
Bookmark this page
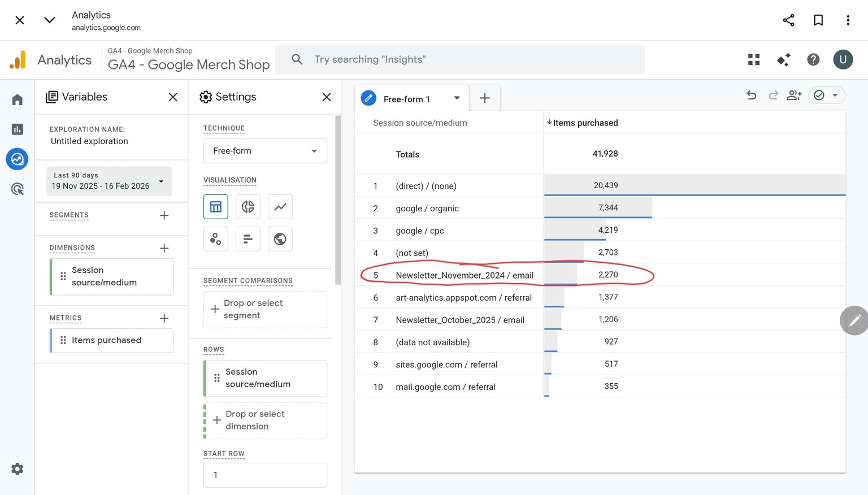tap(818, 20)
